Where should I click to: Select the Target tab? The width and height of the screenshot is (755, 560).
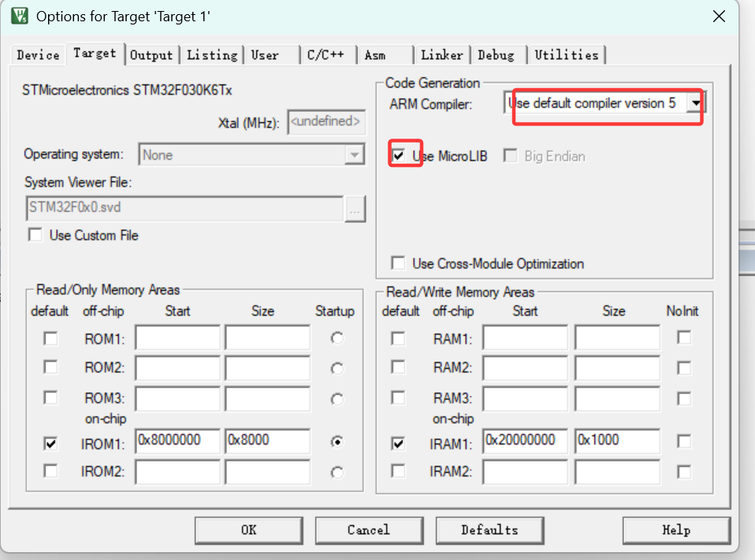(95, 54)
